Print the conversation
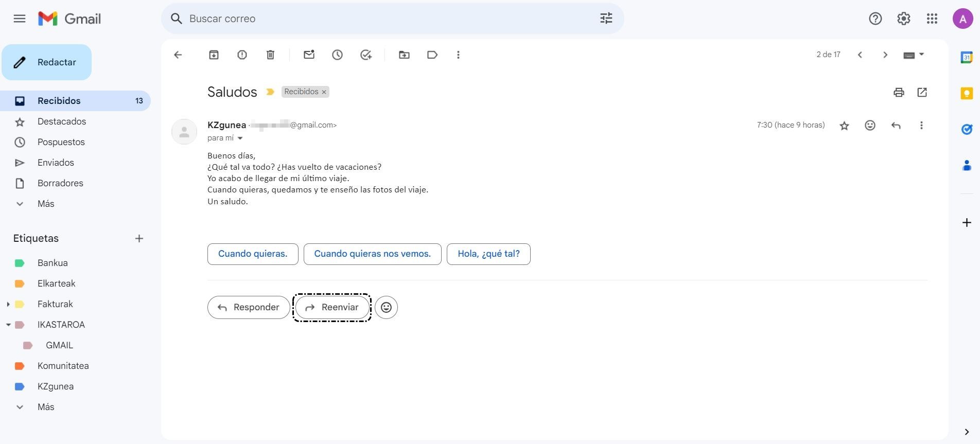Screen dimensions: 980x444 (x=899, y=92)
